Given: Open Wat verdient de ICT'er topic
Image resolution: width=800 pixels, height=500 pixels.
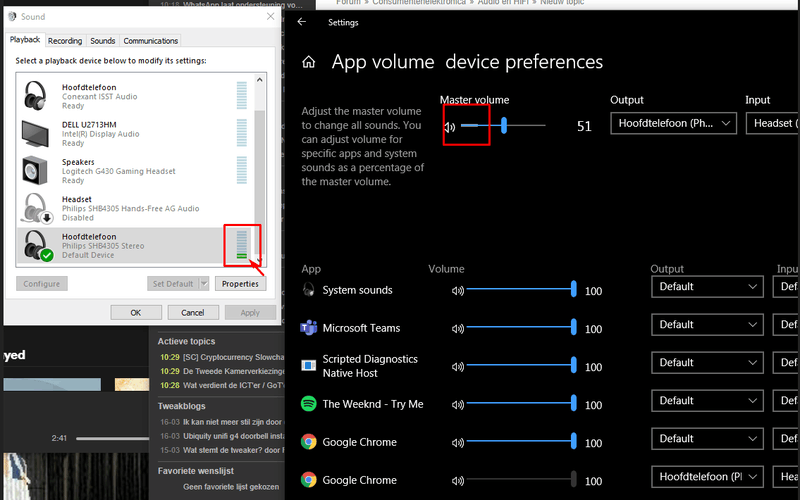Looking at the screenshot, I should pyautogui.click(x=233, y=385).
